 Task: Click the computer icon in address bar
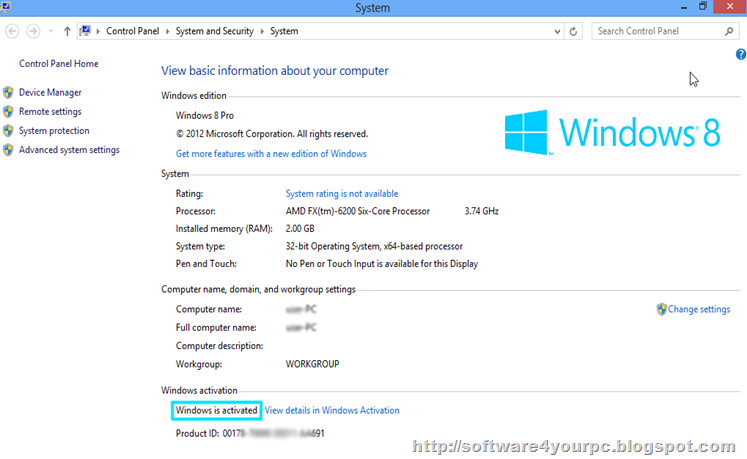(x=85, y=31)
